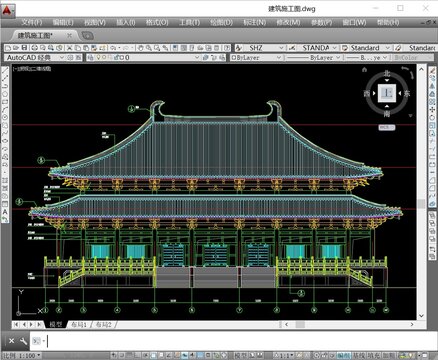The height and width of the screenshot is (360, 438).
Task: Open the annotation scale 1:1 dropdown
Action: [283, 356]
